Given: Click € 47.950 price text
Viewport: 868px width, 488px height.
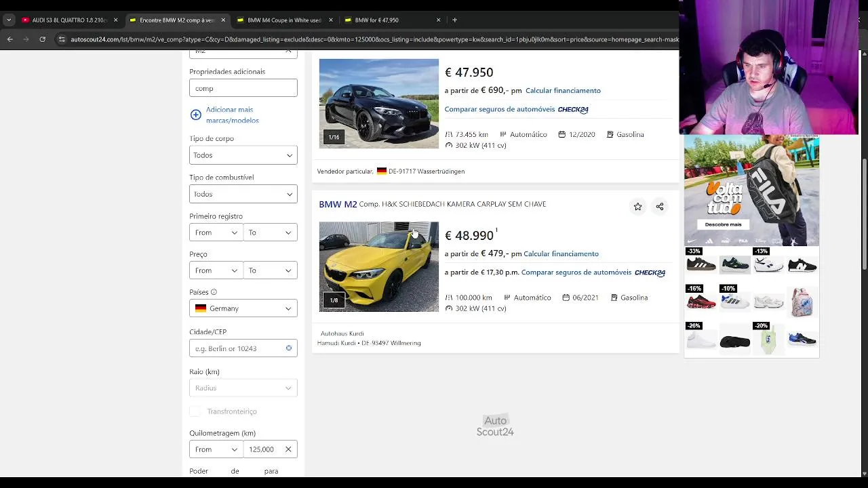Looking at the screenshot, I should click(469, 73).
